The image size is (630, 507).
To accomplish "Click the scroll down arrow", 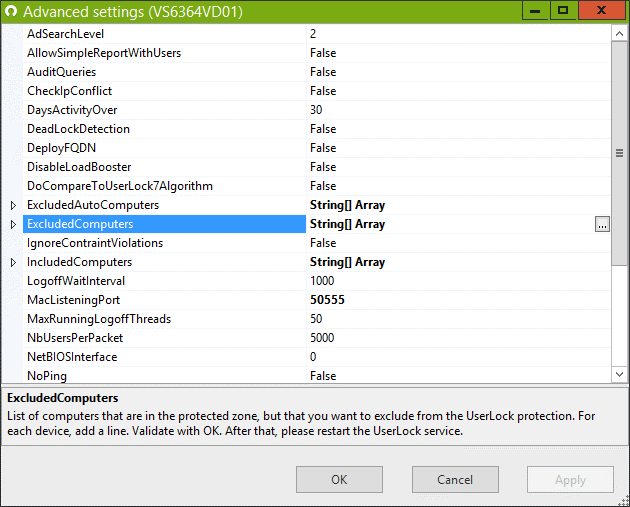I will click(x=619, y=374).
